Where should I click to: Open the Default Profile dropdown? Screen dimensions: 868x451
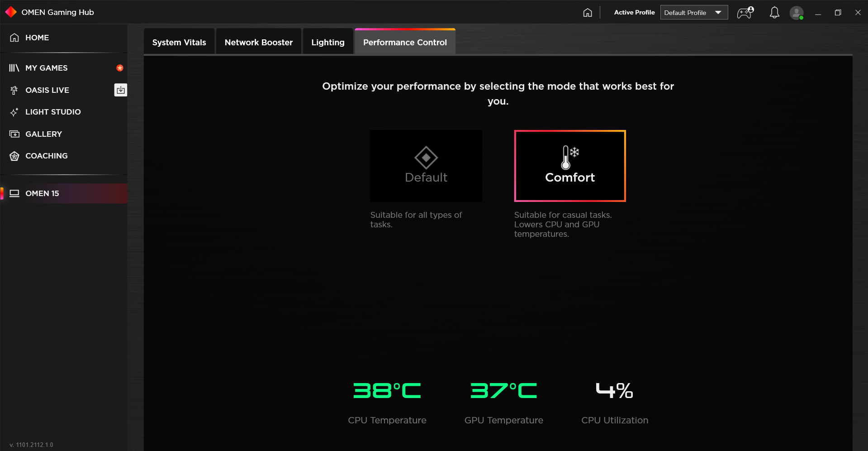[693, 12]
